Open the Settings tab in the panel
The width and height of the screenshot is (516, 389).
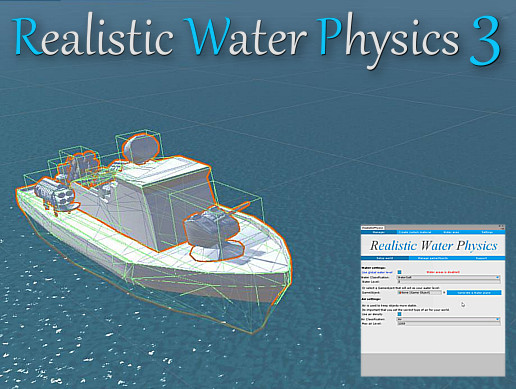(x=487, y=232)
